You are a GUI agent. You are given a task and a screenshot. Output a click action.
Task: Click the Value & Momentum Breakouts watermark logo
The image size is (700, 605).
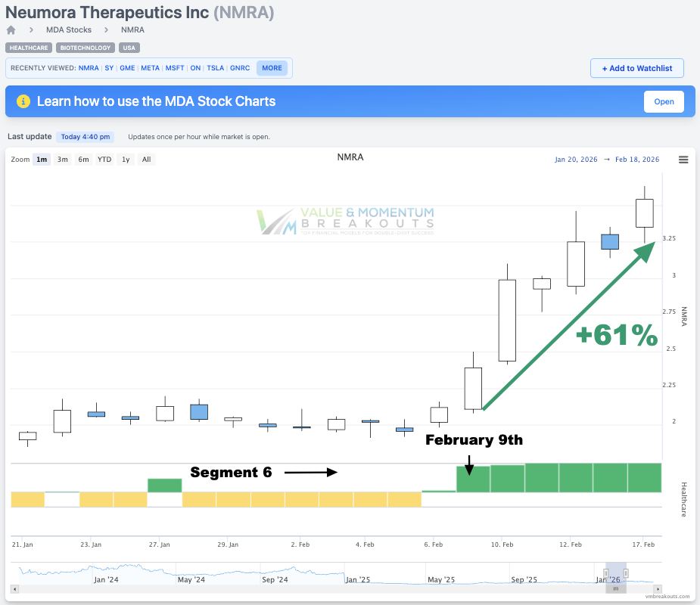point(344,220)
